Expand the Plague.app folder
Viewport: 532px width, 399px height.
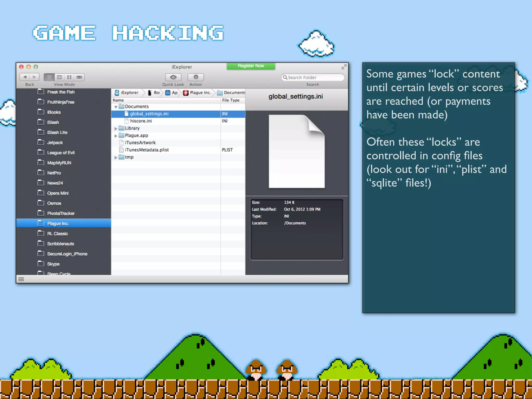coord(116,136)
